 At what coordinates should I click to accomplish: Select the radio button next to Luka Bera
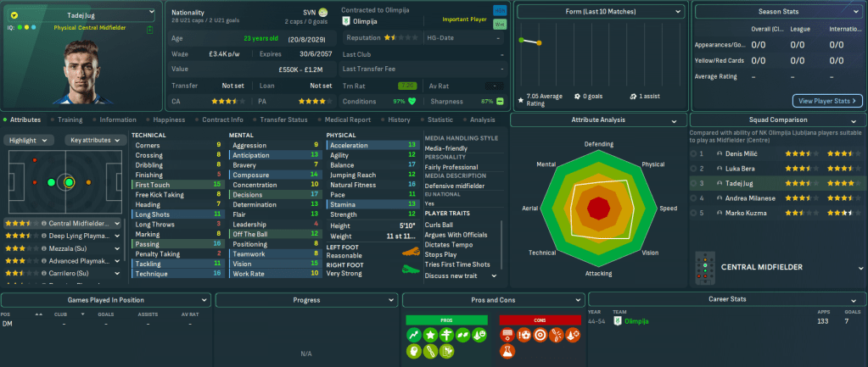(692, 169)
